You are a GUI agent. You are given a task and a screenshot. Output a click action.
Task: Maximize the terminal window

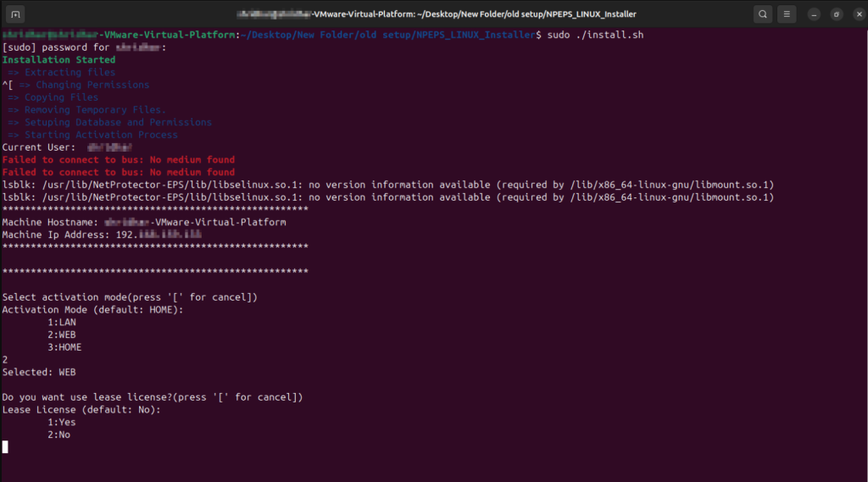tap(836, 14)
